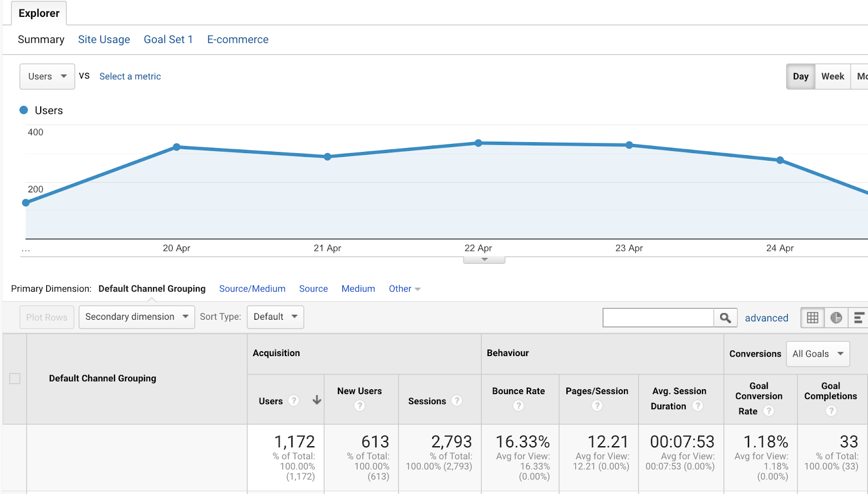Click the 33 goal completions value
The height and width of the screenshot is (494, 868).
849,442
